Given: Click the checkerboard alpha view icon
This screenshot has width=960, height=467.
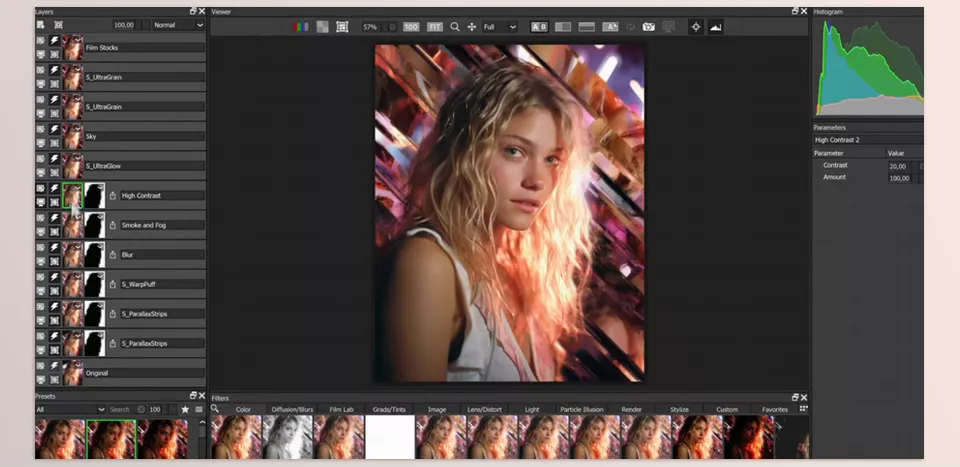Looking at the screenshot, I should click(x=322, y=27).
